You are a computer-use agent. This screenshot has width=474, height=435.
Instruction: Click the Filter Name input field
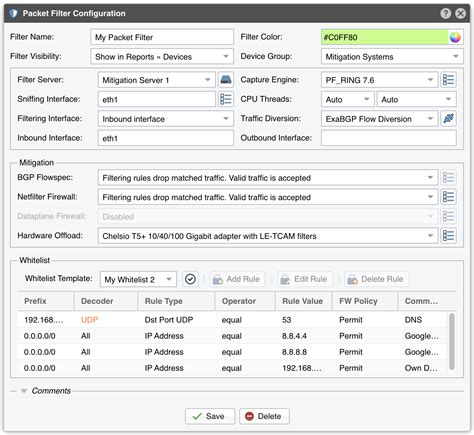162,37
